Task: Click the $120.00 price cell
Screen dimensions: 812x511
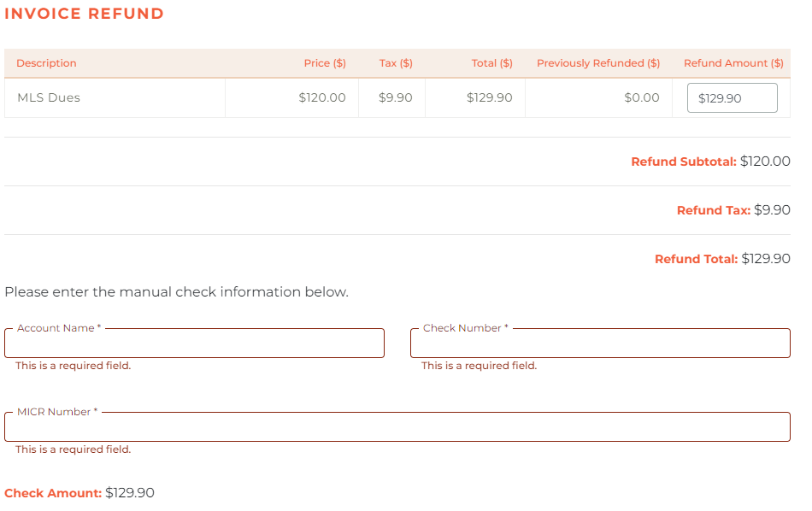Action: pyautogui.click(x=321, y=98)
